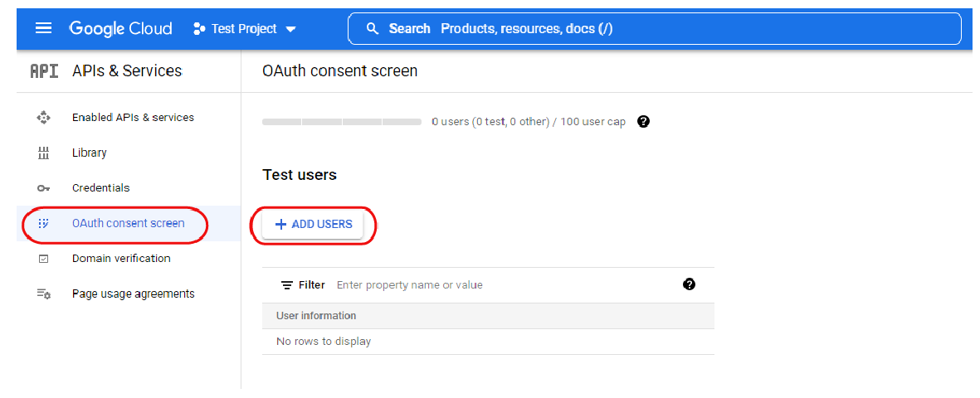This screenshot has width=980, height=398.
Task: Click the OAuth consent screen page title
Action: click(340, 71)
